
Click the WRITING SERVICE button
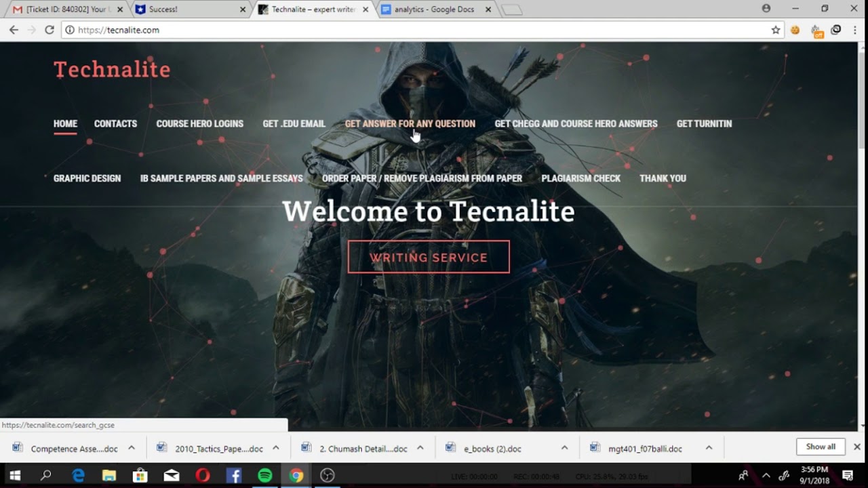click(x=429, y=257)
